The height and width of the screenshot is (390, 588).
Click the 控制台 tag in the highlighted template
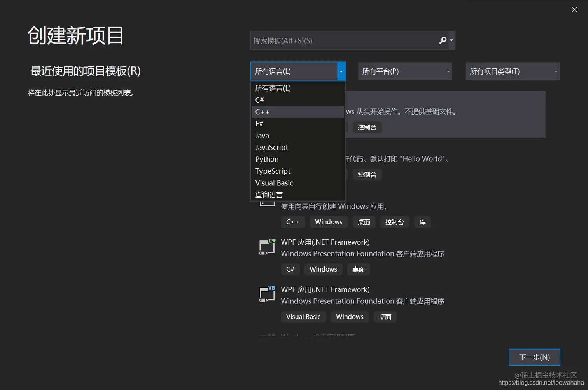(367, 127)
